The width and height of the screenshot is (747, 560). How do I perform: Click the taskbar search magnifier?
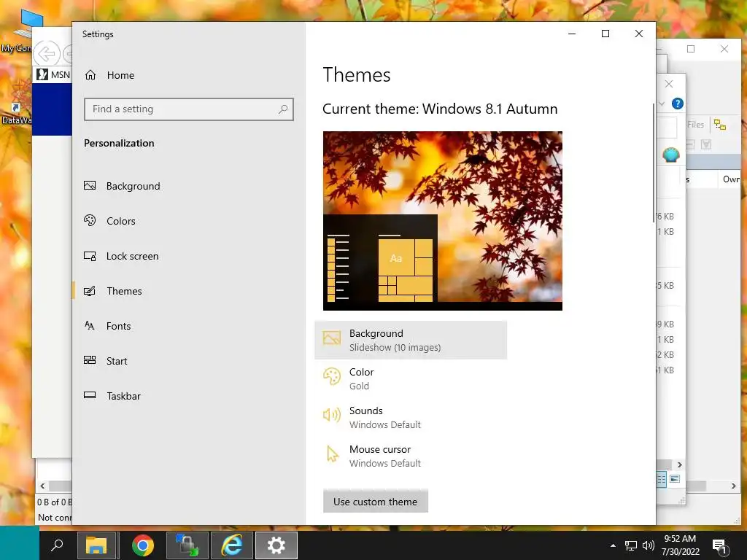click(x=57, y=545)
